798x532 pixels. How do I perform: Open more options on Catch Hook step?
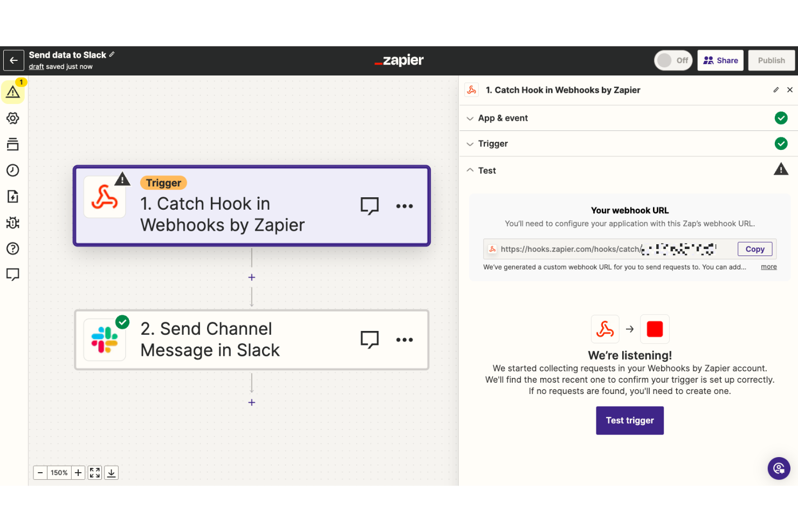(x=404, y=206)
